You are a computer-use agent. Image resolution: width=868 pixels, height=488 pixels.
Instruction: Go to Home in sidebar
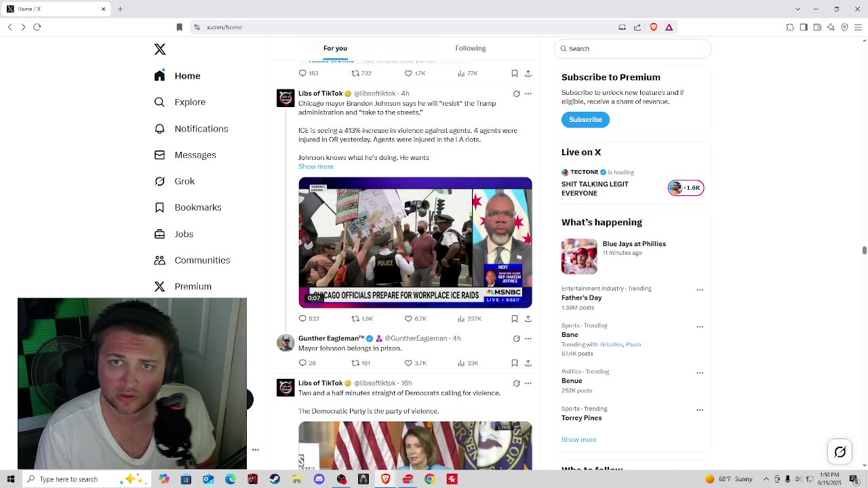(177, 76)
